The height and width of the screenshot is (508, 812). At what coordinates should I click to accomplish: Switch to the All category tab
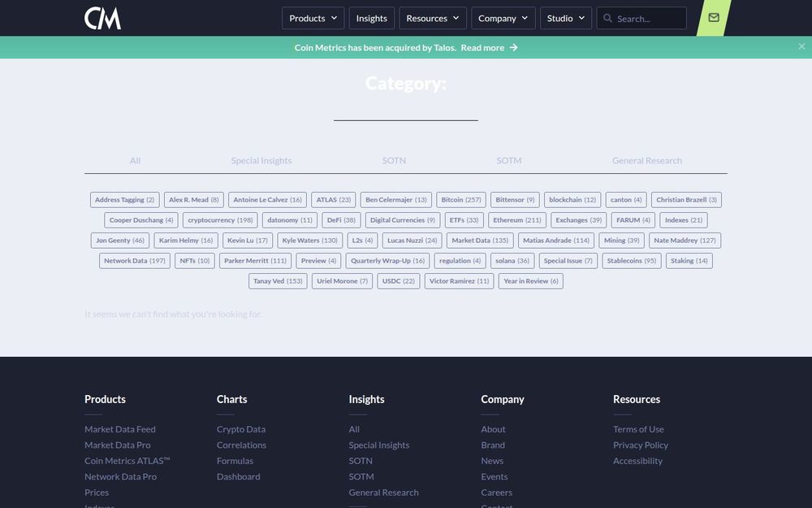click(x=135, y=161)
